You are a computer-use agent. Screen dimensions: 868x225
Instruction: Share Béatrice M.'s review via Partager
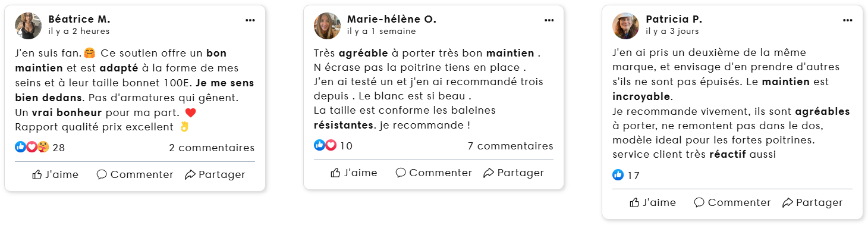(x=215, y=174)
